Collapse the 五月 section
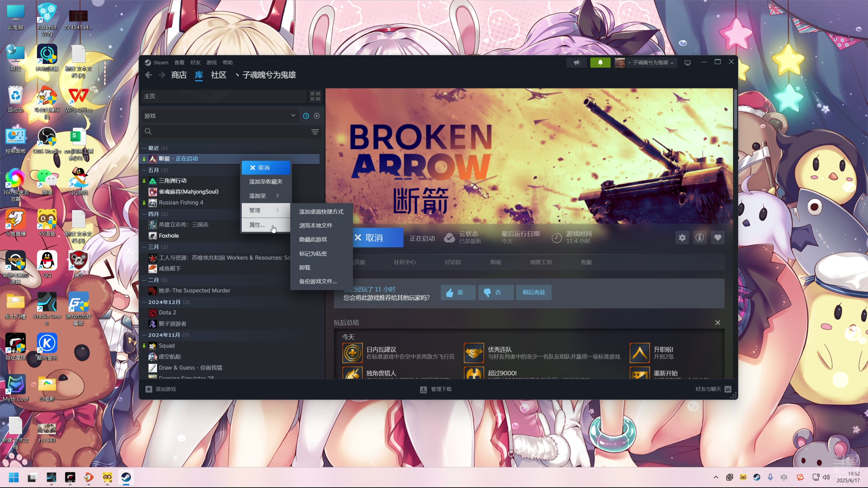 click(x=144, y=170)
